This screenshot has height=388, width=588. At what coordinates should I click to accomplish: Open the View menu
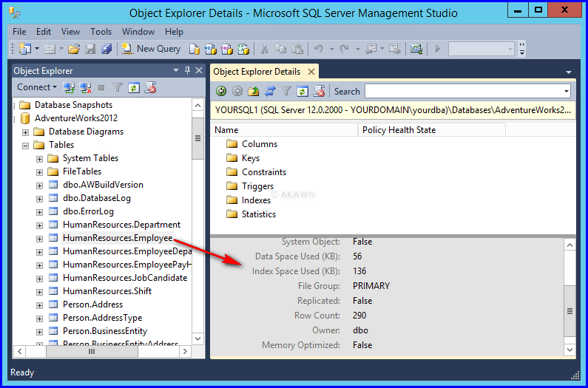(70, 32)
